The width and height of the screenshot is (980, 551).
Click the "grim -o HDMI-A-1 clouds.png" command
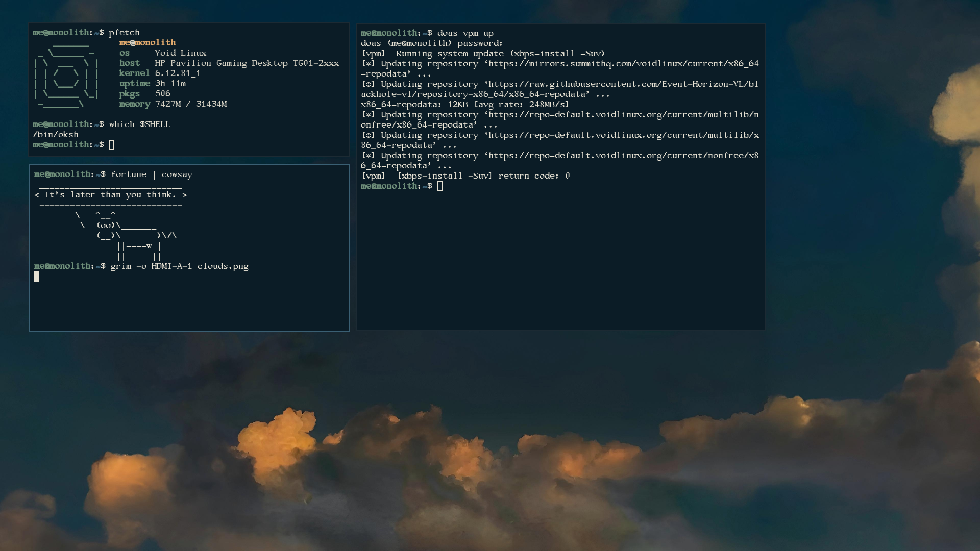coord(180,266)
